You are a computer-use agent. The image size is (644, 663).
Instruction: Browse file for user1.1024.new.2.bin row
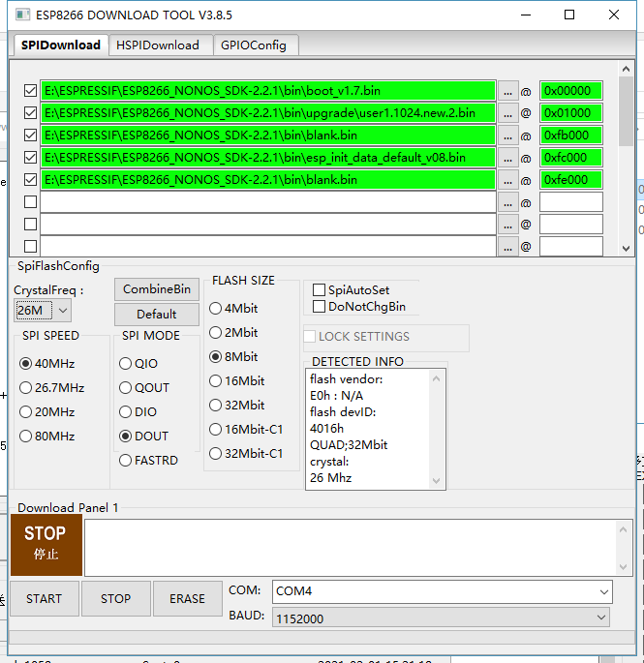click(507, 113)
